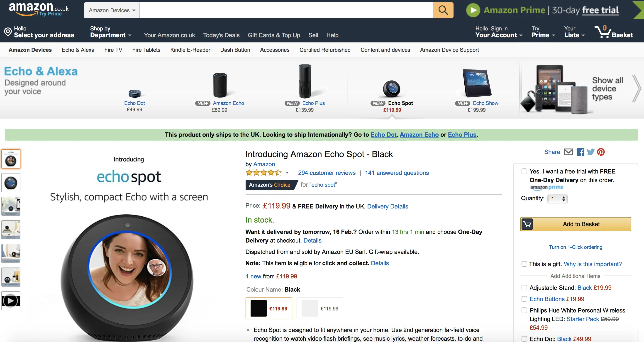Enable the free trial One-Day Delivery checkbox
The height and width of the screenshot is (342, 644).
click(x=524, y=171)
